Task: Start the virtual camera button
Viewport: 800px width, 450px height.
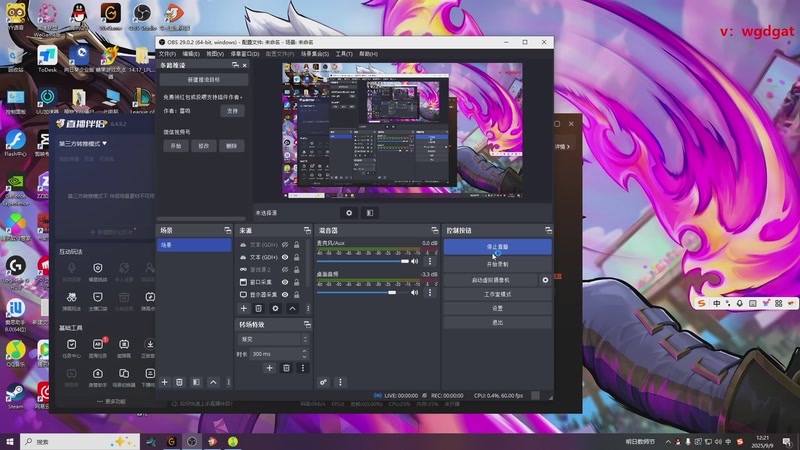Action: 490,280
